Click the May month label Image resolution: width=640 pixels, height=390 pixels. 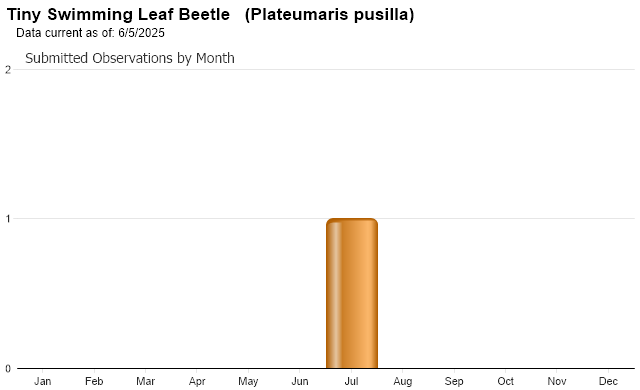[x=248, y=381]
